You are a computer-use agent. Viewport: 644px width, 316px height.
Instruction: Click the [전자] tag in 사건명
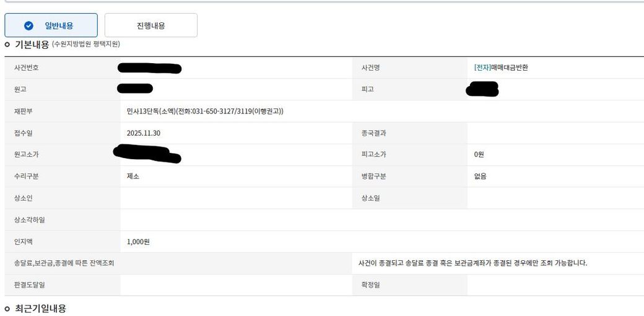pyautogui.click(x=482, y=68)
